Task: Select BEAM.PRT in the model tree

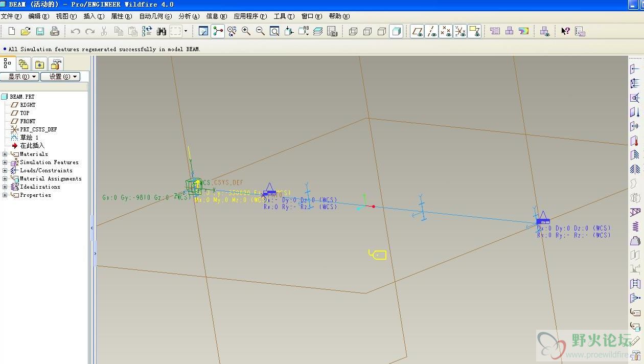Action: 18,97
